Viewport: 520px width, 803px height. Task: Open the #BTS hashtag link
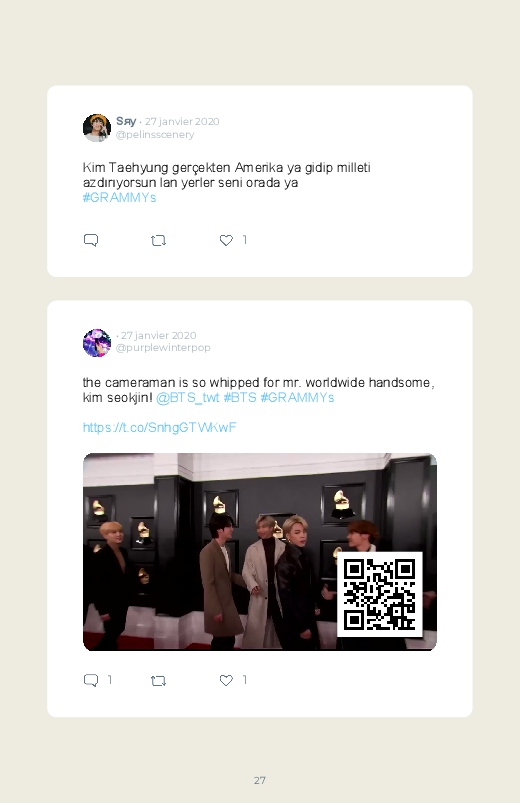240,397
